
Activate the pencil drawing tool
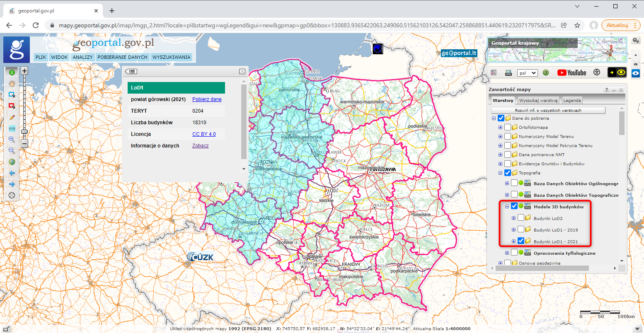tap(12, 117)
